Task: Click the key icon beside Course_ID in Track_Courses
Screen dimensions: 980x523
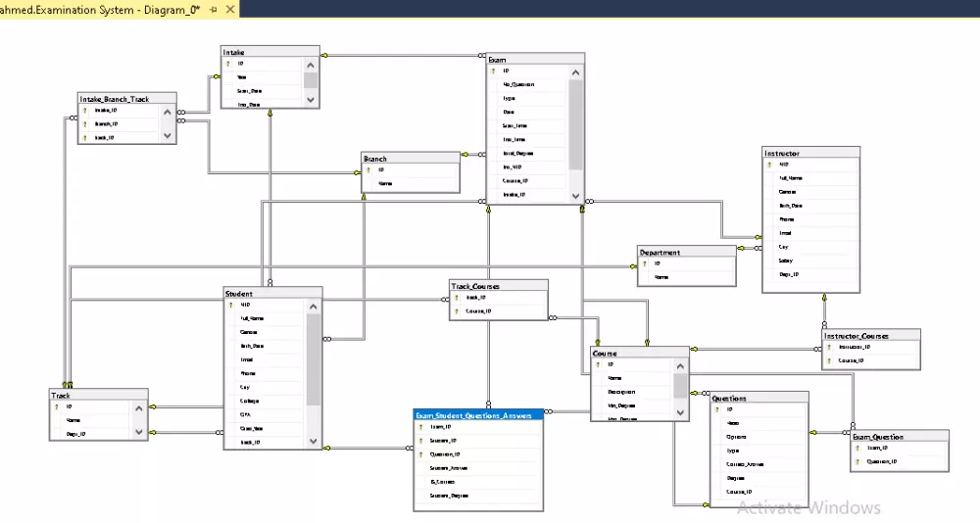Action: pyautogui.click(x=457, y=311)
